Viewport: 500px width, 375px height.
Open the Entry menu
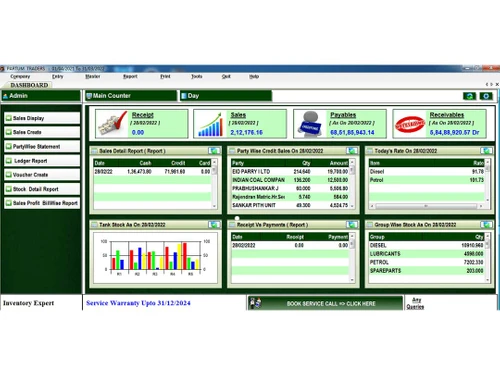(57, 76)
